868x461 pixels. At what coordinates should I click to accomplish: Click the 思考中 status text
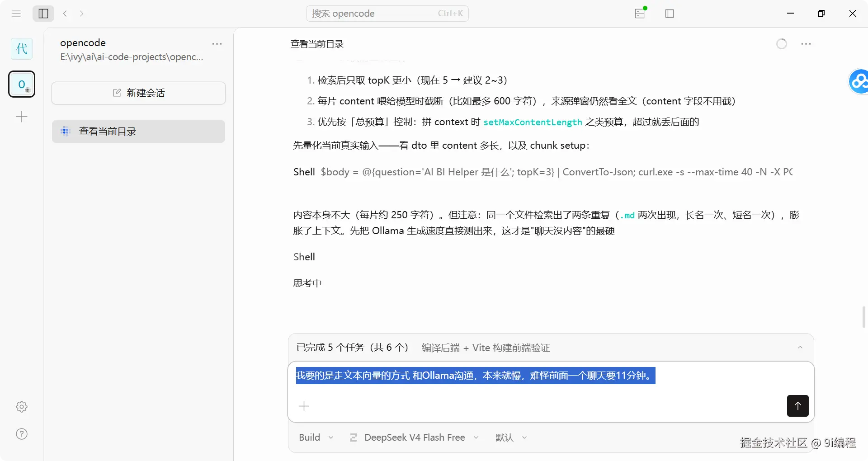click(x=307, y=283)
